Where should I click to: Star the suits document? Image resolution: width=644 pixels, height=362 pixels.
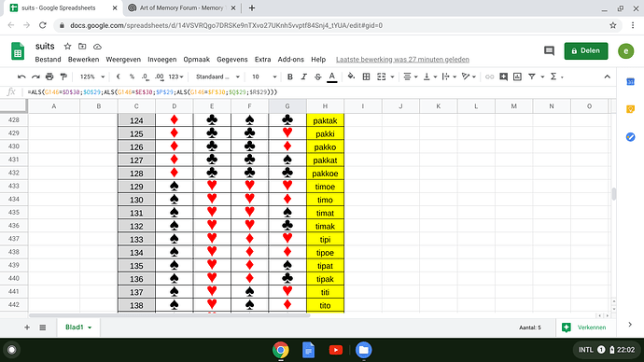pyautogui.click(x=67, y=47)
